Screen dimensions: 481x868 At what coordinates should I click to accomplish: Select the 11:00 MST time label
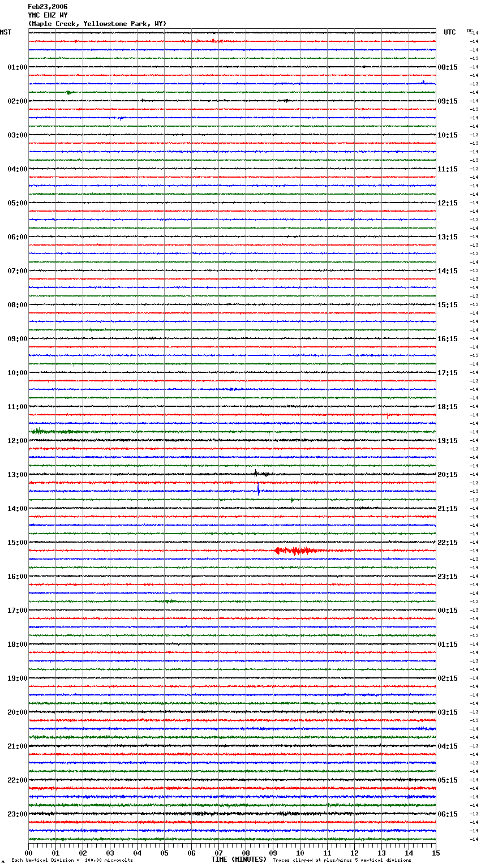coord(18,407)
